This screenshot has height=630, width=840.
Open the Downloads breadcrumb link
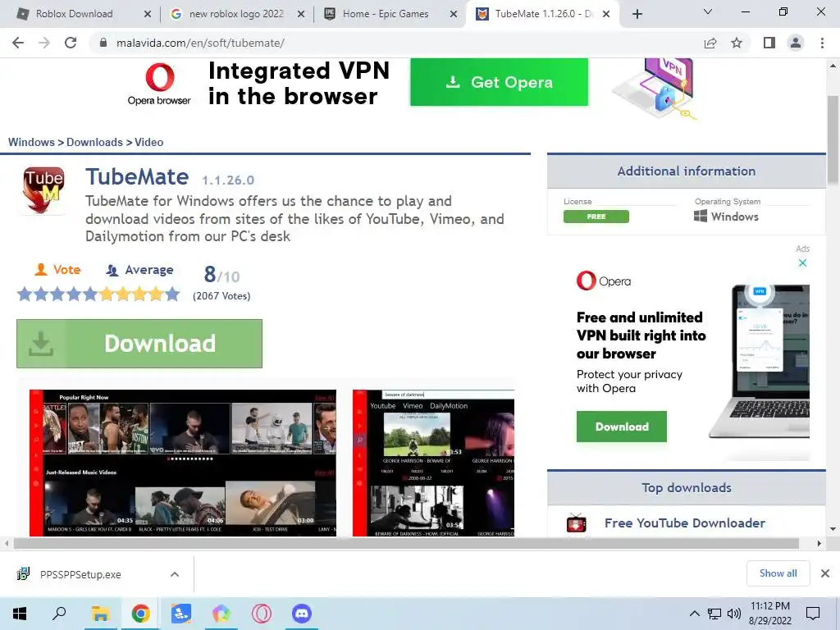94,142
